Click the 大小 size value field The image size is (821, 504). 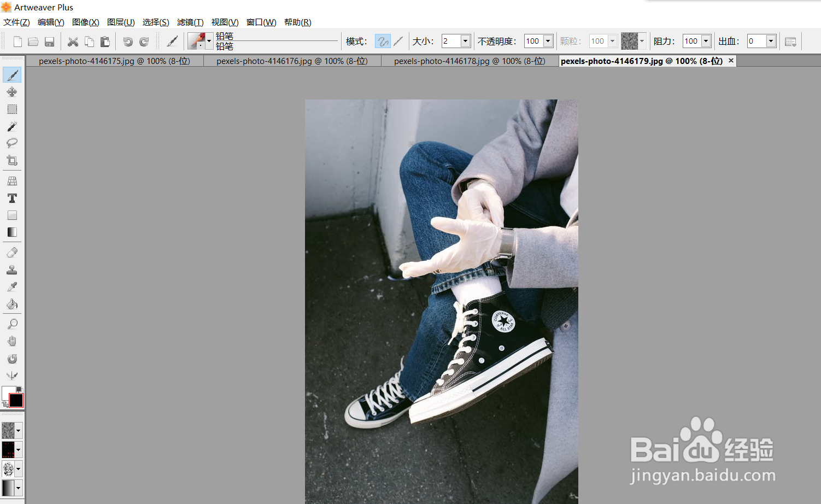[x=451, y=41]
